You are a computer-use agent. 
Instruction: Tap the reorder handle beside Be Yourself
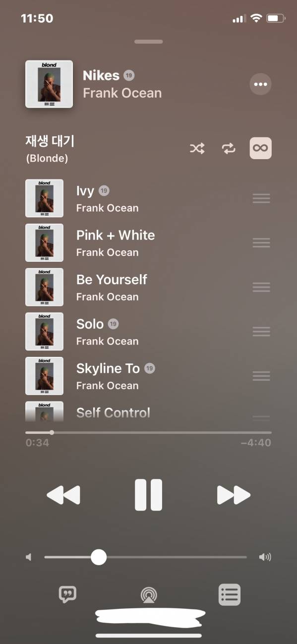(x=261, y=287)
